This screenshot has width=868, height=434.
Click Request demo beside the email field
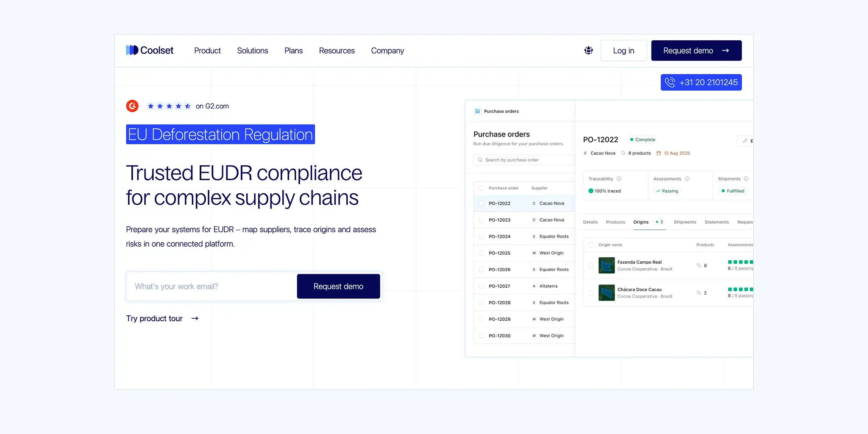338,287
